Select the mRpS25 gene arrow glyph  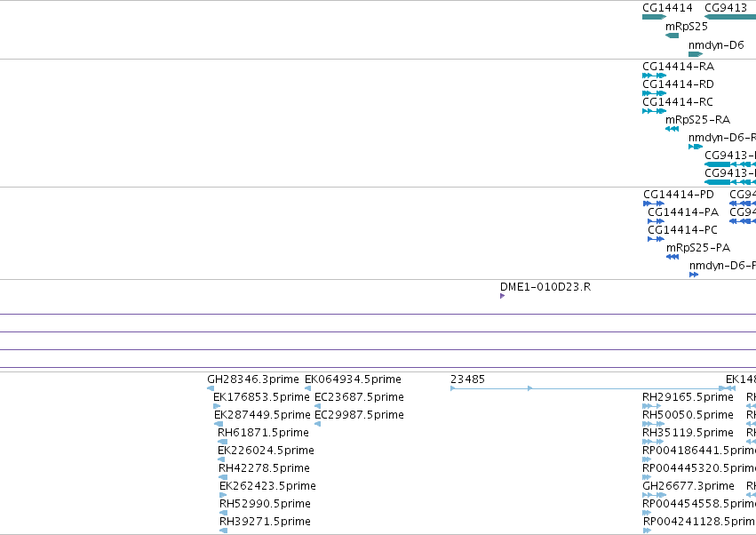[x=672, y=36]
